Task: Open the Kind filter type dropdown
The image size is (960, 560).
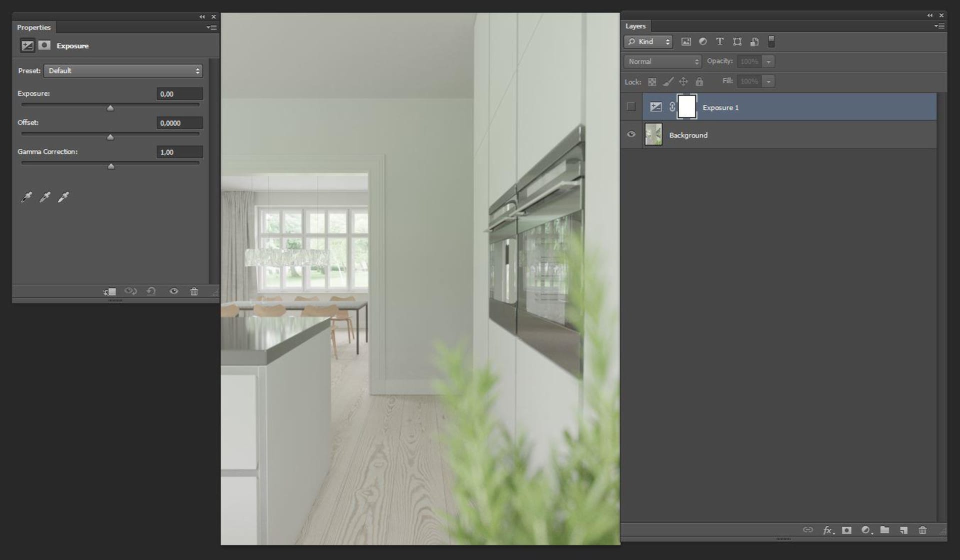Action: coord(648,41)
